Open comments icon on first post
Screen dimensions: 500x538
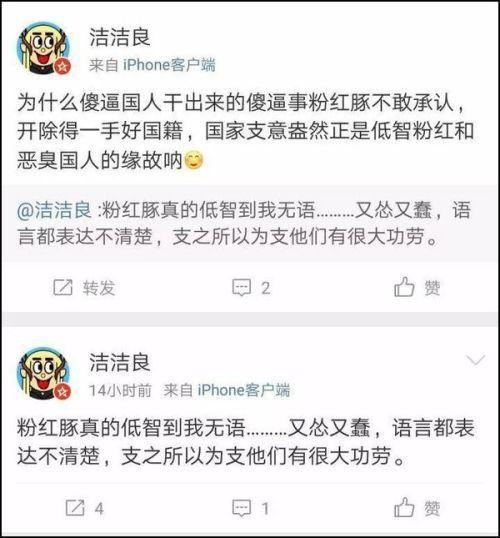242,288
